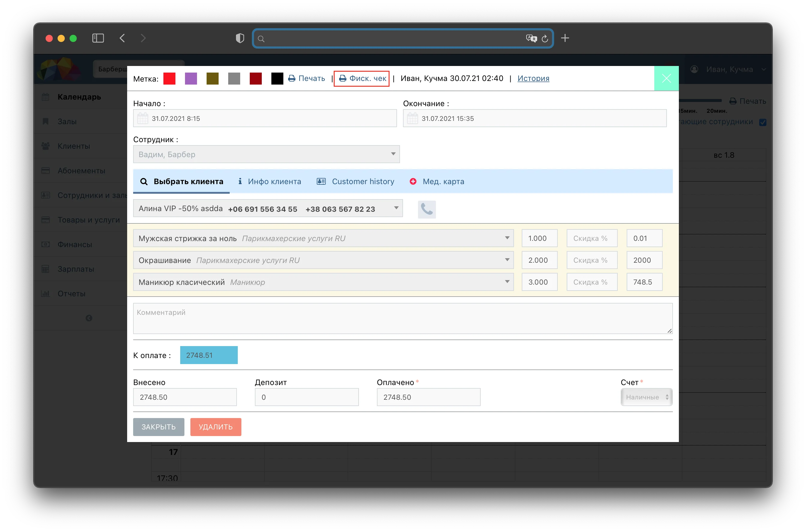Open Отчеты in the sidebar menu
Image resolution: width=806 pixels, height=532 pixels.
click(x=72, y=294)
